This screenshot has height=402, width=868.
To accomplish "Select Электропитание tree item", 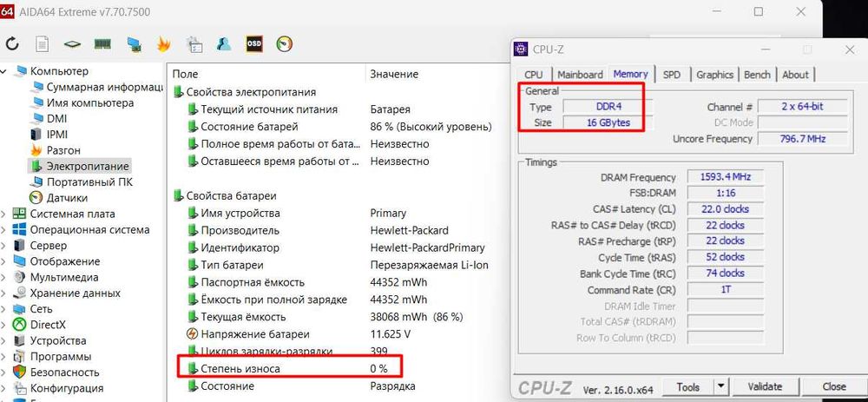I will (88, 166).
